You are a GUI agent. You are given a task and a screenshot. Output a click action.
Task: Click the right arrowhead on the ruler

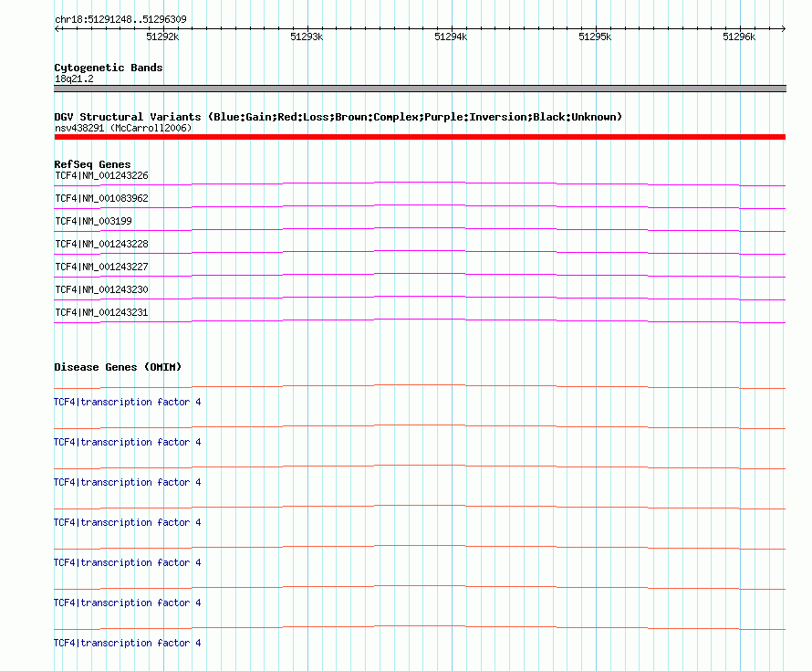[783, 28]
